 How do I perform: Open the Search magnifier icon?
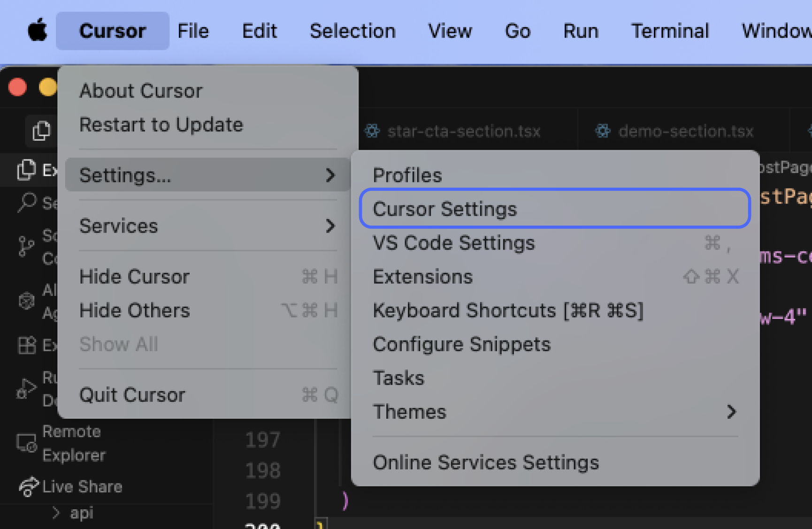pos(26,203)
